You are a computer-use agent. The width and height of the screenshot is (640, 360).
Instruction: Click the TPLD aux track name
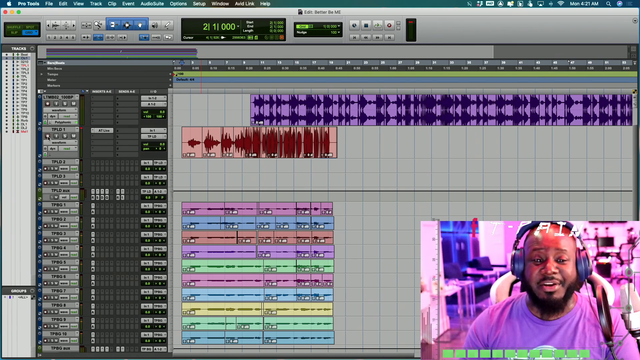60,190
